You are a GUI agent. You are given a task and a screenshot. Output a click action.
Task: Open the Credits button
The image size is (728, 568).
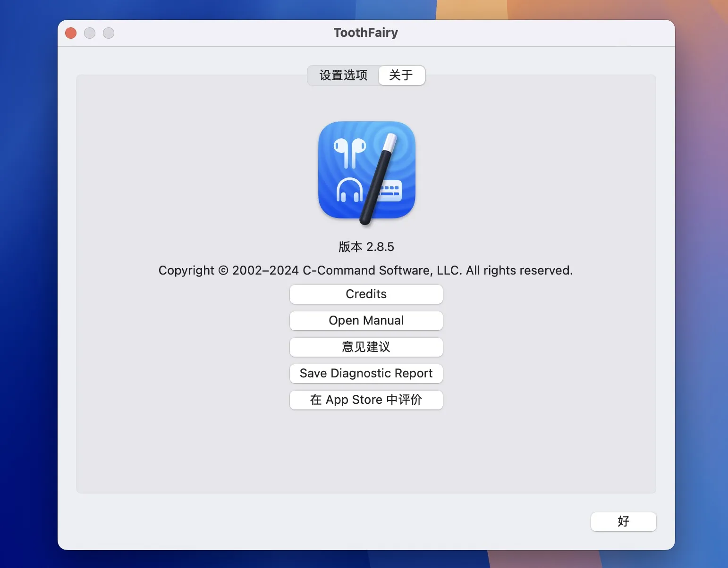[366, 294]
